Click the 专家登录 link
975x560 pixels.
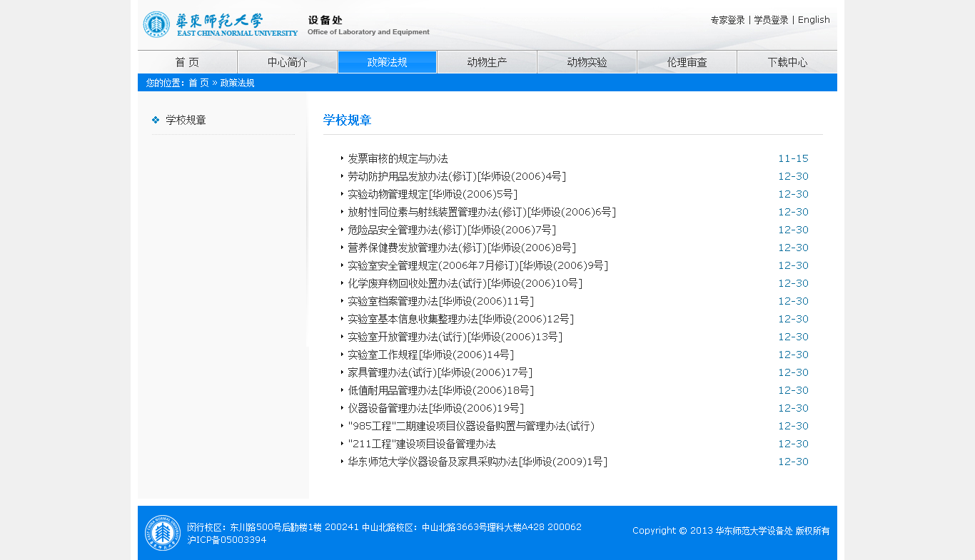(727, 20)
